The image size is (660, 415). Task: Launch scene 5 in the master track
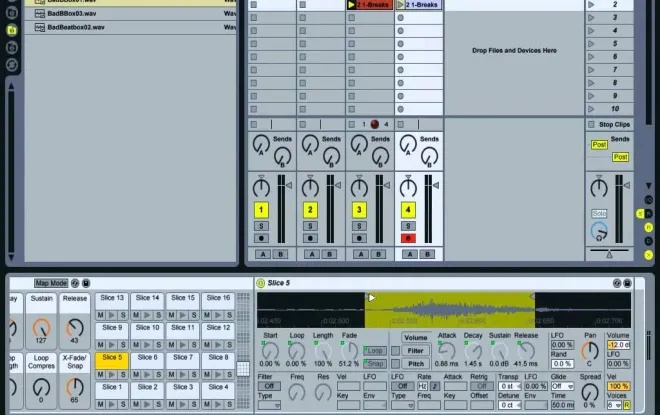pyautogui.click(x=591, y=44)
